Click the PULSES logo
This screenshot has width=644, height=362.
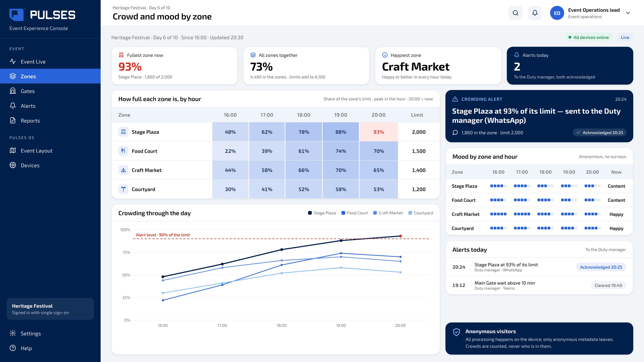pyautogui.click(x=42, y=15)
